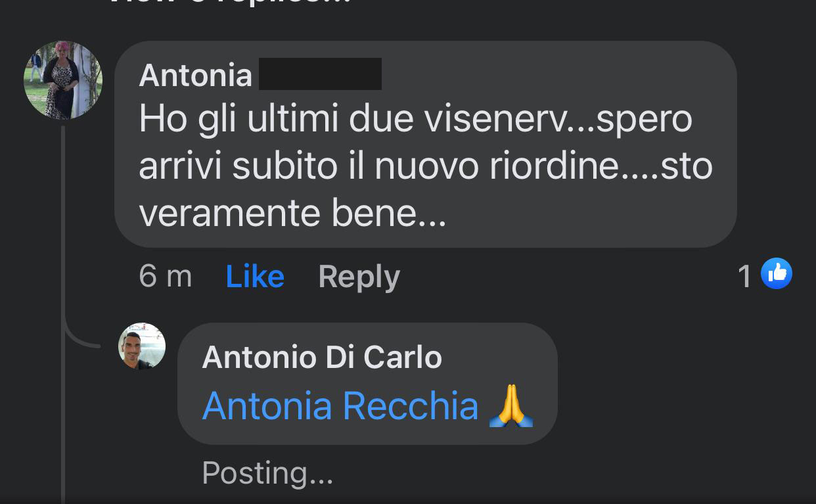Image resolution: width=816 pixels, height=504 pixels.
Task: Click the blue Antonia Recchia mention
Action: [340, 406]
